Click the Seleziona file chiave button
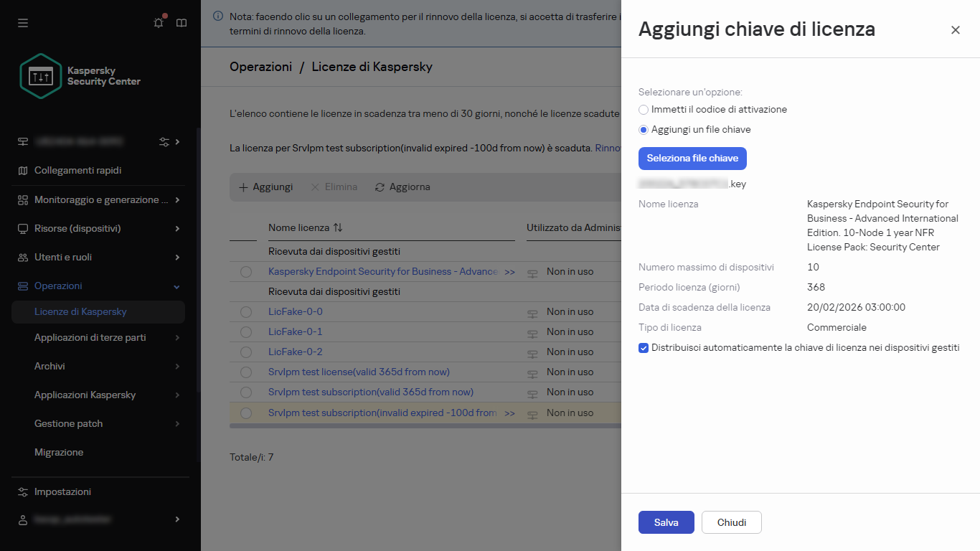 pyautogui.click(x=692, y=159)
